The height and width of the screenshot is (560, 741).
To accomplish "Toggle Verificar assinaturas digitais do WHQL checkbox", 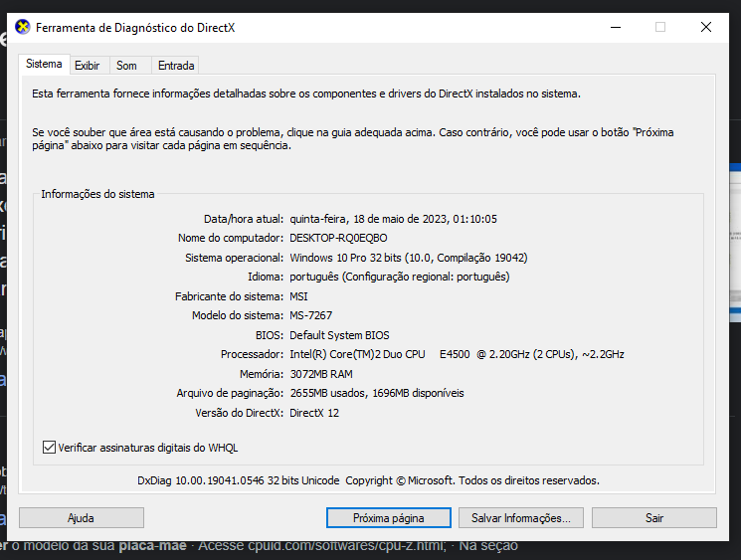I will coord(49,447).
